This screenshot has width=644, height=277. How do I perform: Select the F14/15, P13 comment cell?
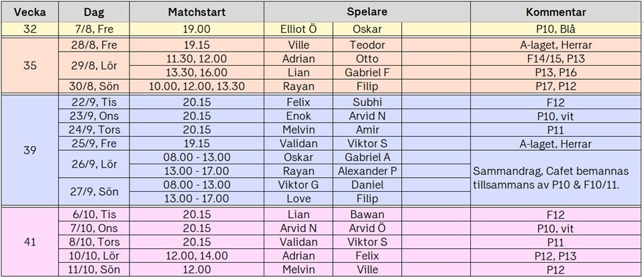[555, 58]
